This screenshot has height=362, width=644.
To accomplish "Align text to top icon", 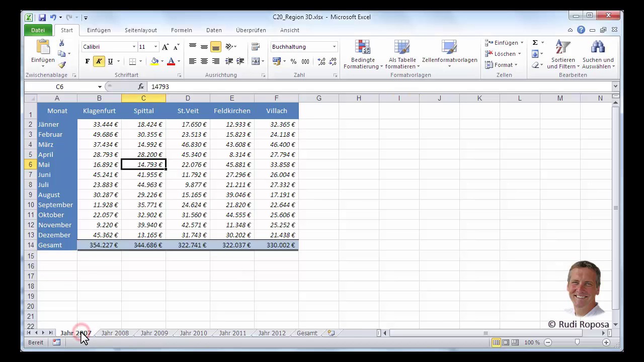I will pos(193,47).
